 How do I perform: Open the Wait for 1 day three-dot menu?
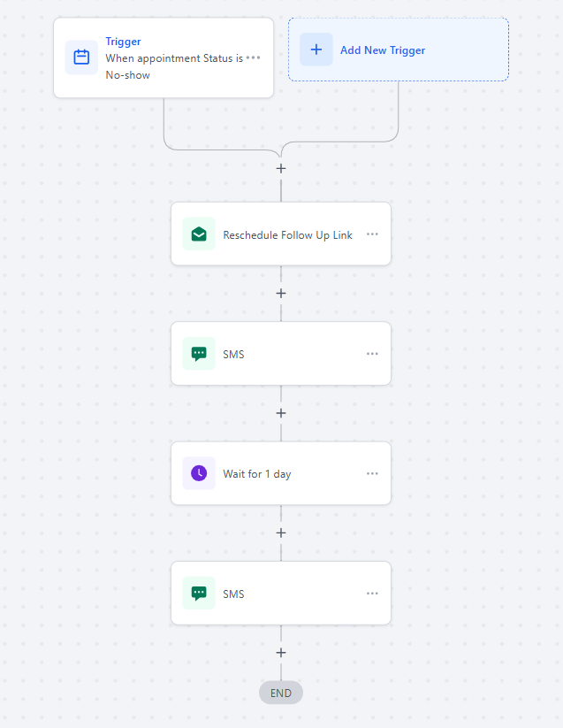coord(372,473)
